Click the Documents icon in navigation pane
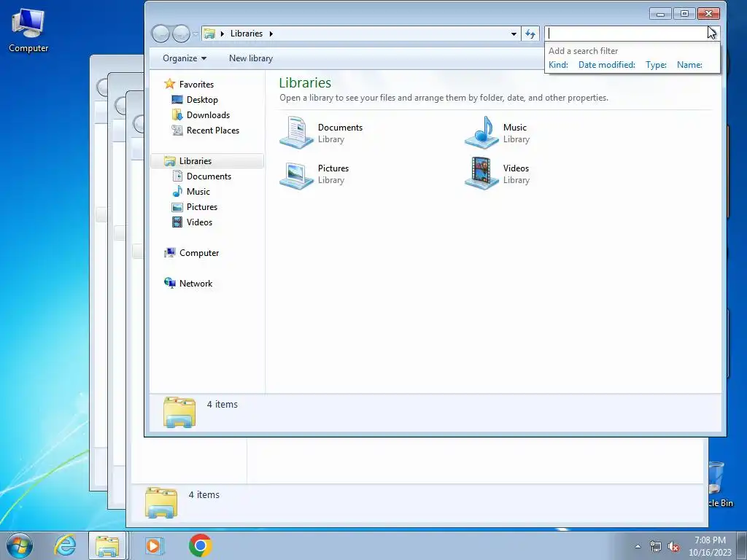 pyautogui.click(x=177, y=176)
